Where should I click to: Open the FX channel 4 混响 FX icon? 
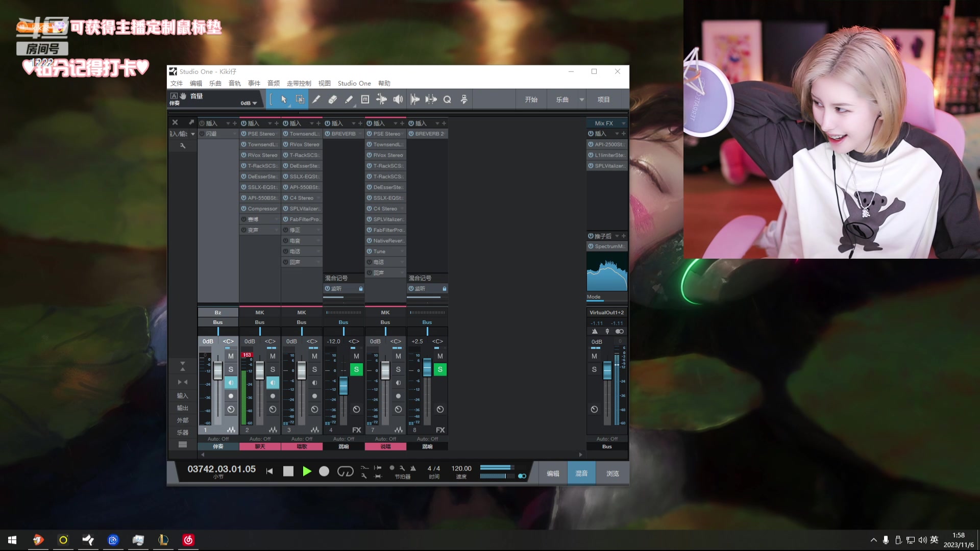[356, 430]
